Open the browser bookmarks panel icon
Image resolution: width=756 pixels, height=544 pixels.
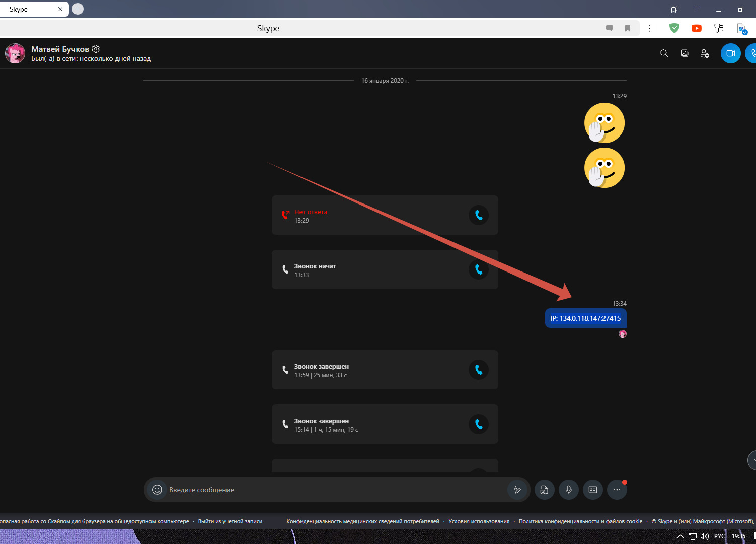click(674, 9)
